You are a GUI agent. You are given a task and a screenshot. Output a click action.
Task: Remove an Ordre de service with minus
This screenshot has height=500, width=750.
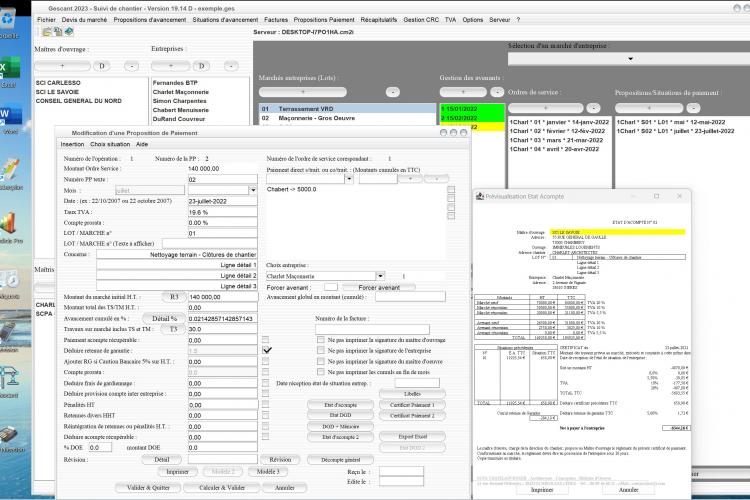pyautogui.click(x=593, y=108)
